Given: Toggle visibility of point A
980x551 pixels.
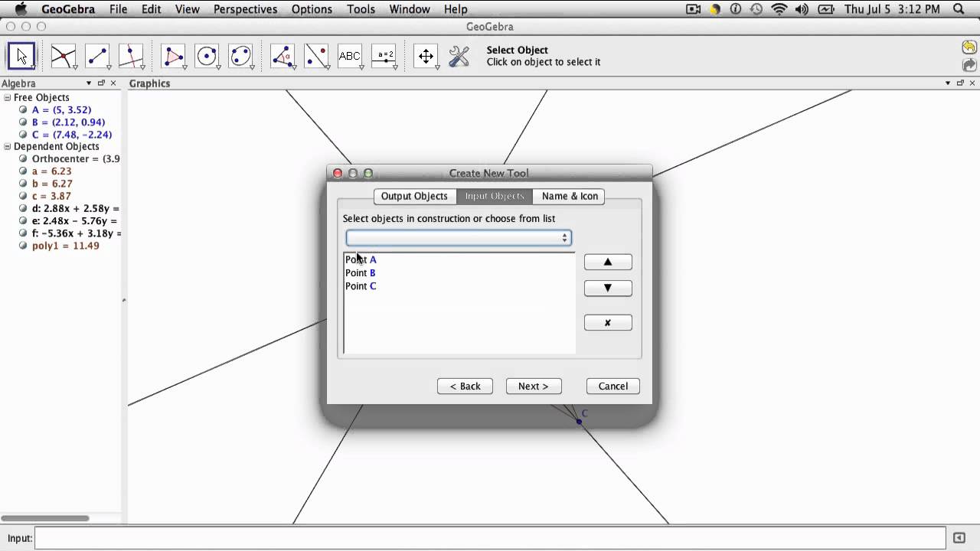Looking at the screenshot, I should click(x=24, y=110).
